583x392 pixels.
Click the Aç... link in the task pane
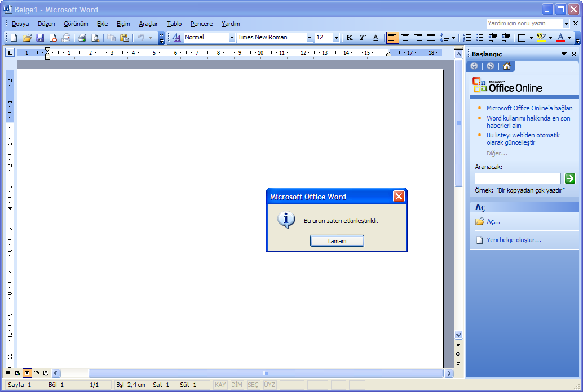click(x=493, y=221)
